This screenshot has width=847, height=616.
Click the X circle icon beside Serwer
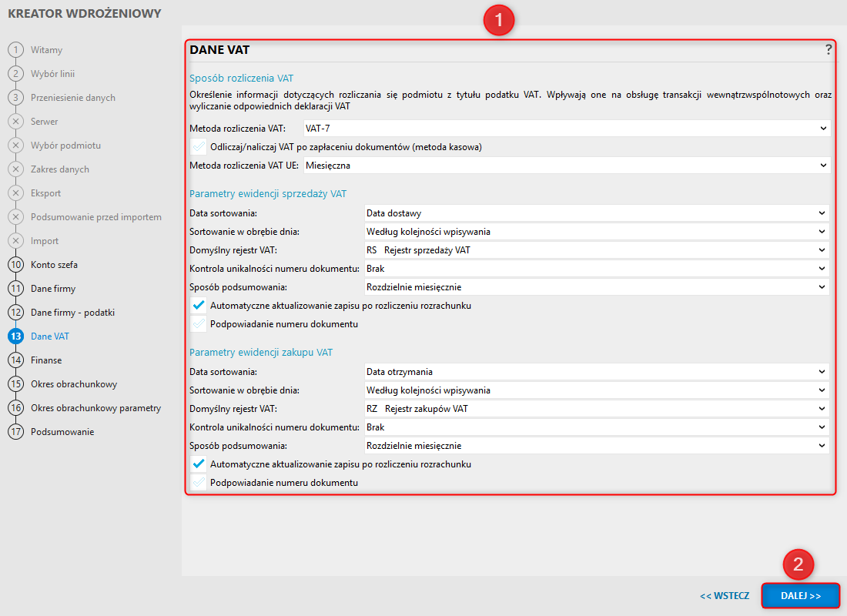tap(15, 122)
